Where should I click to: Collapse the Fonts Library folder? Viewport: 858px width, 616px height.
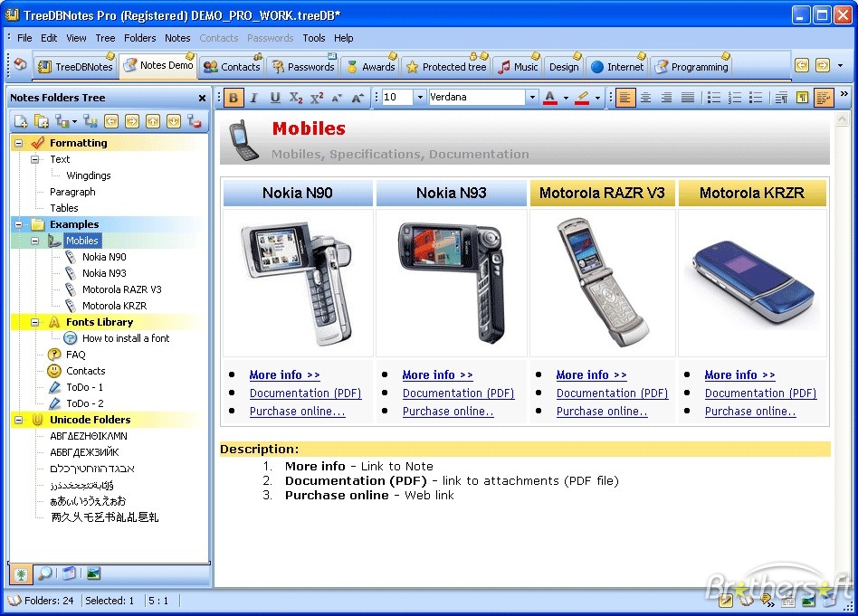click(35, 322)
